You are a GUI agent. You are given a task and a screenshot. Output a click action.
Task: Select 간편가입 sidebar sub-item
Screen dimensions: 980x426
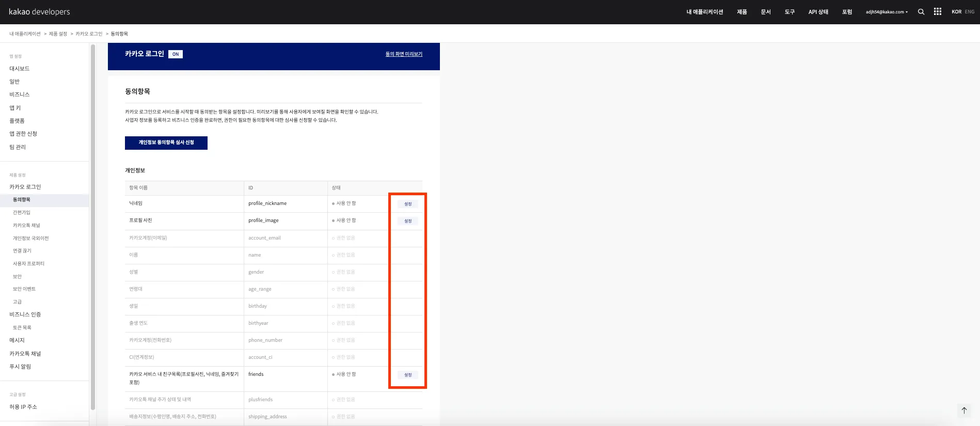coord(22,213)
